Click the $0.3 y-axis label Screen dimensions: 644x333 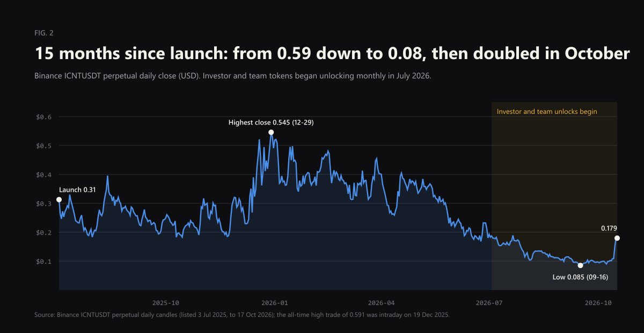pyautogui.click(x=45, y=204)
